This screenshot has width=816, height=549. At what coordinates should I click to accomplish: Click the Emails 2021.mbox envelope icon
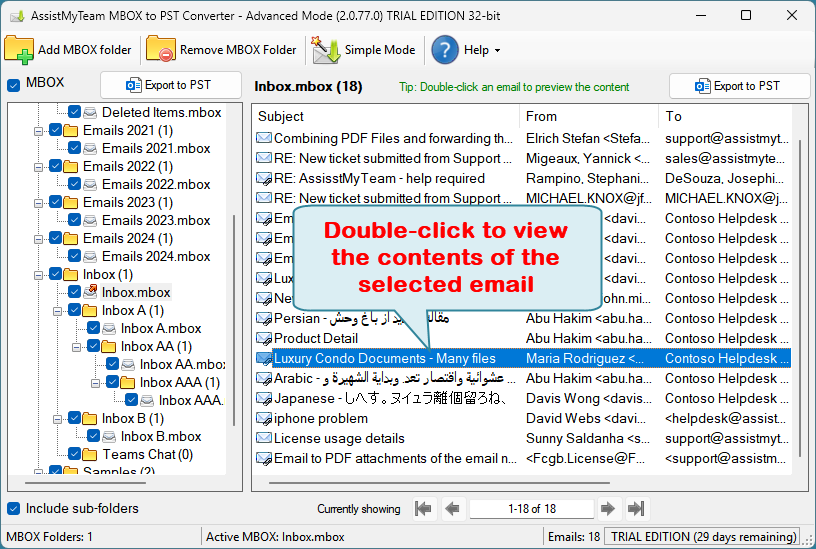pyautogui.click(x=90, y=149)
